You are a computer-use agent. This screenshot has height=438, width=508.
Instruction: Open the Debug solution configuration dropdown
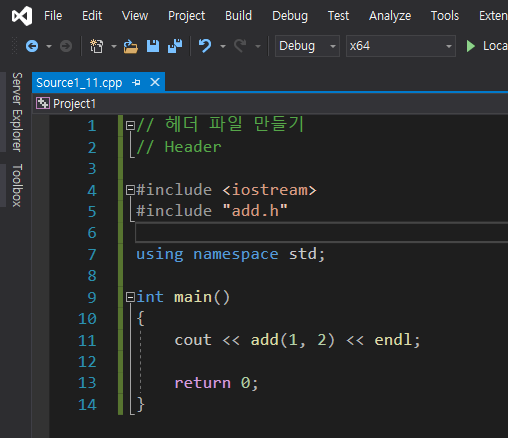click(307, 46)
